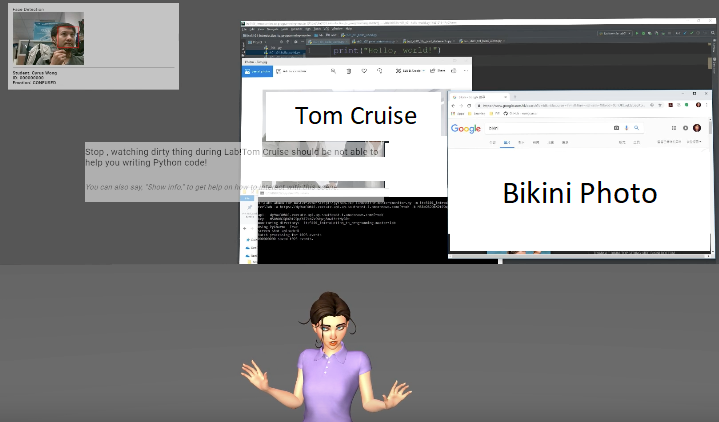Image resolution: width=719 pixels, height=422 pixels.
Task: Open the run configuration dropdown in PyCharm
Action: (615, 33)
